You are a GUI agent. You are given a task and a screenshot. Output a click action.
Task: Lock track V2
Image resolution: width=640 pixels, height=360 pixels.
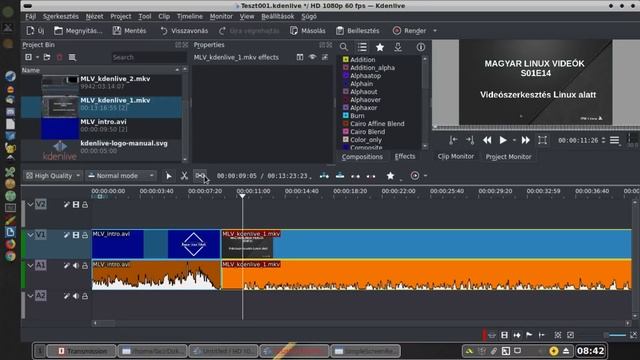(x=85, y=204)
